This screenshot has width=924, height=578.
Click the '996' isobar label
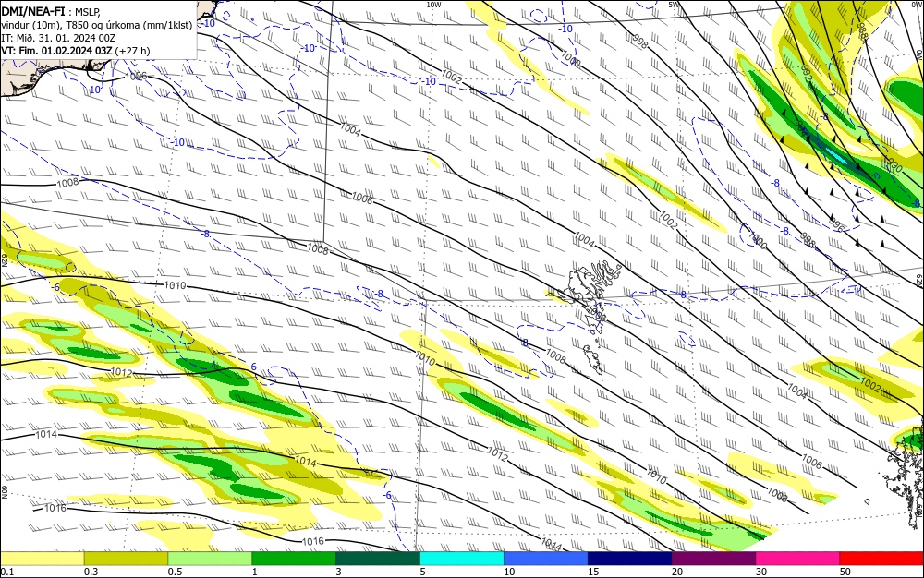(836, 223)
